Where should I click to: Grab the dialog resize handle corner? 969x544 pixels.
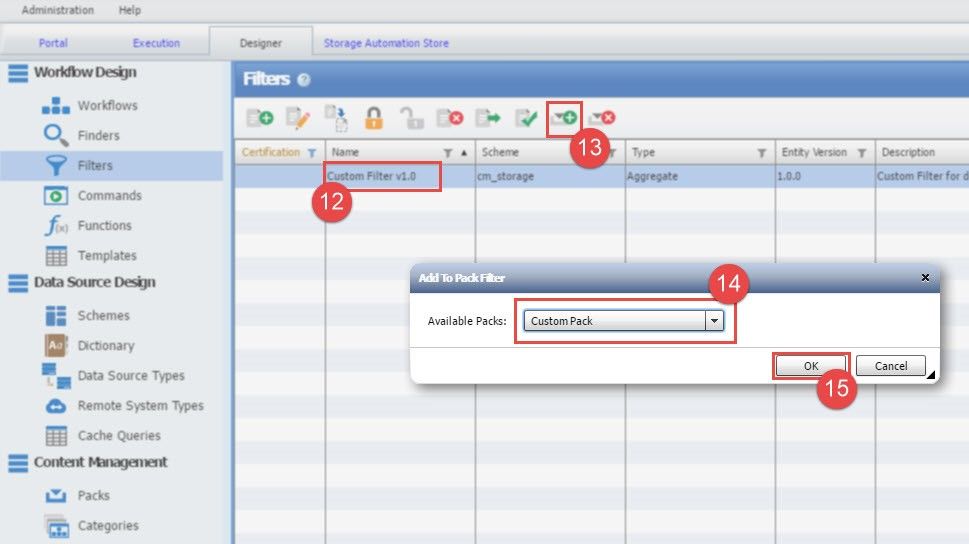pos(931,373)
